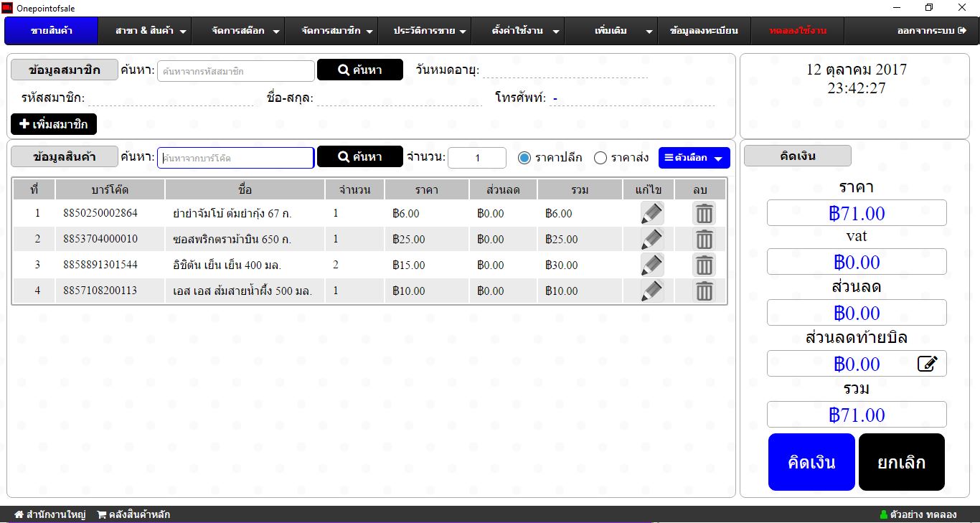Screen dimensions: 980x523
Task: Open the จัดการสต็อก dropdown menu
Action: 245,31
